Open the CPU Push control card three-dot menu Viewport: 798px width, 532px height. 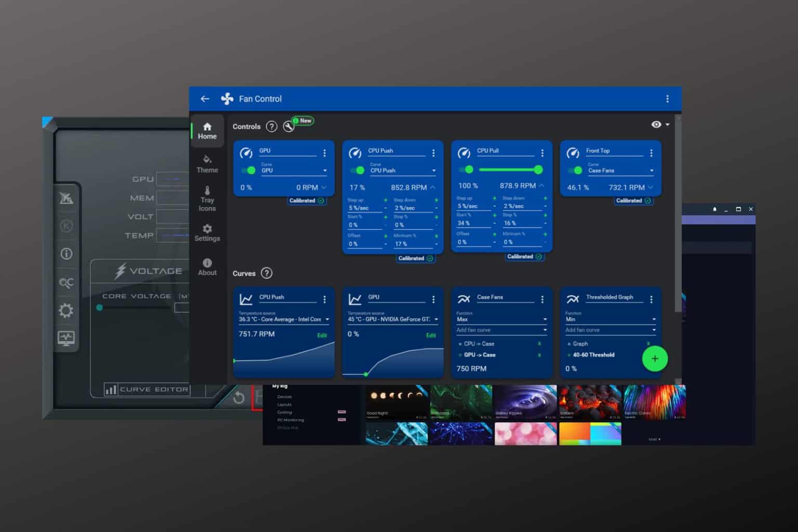433,153
